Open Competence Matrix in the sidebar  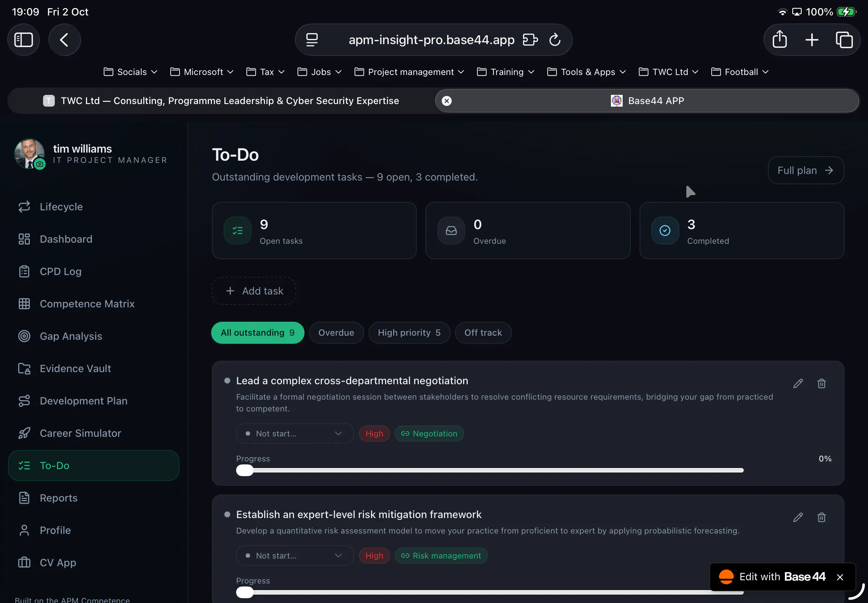click(x=93, y=304)
